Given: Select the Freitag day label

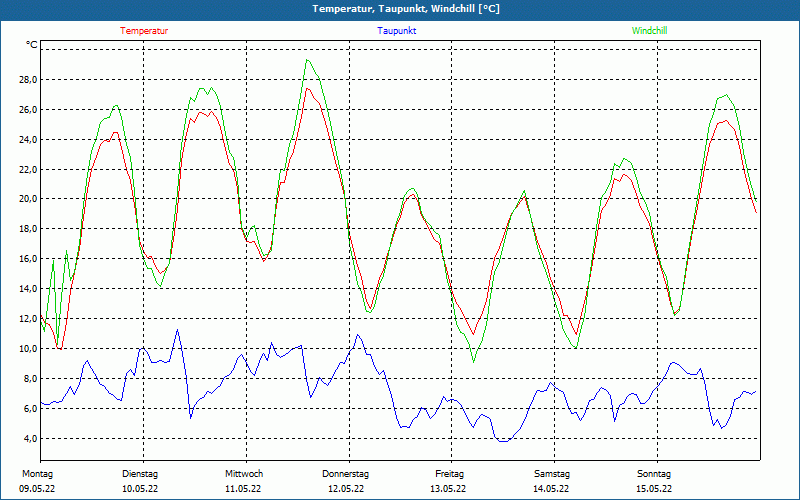Looking at the screenshot, I should point(449,473).
